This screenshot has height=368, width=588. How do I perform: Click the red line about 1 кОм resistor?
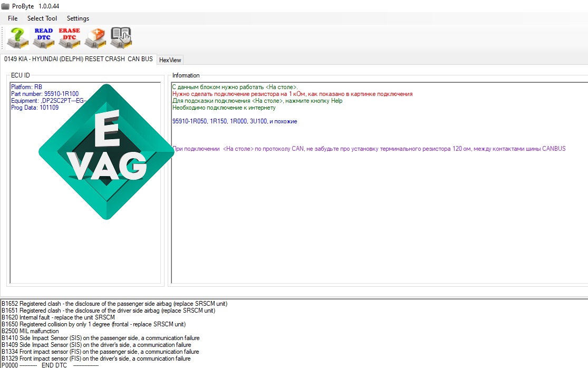point(293,94)
